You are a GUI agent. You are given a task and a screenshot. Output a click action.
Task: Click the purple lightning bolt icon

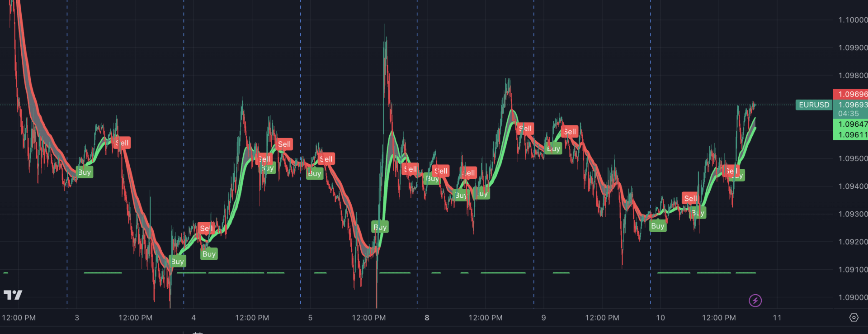755,301
